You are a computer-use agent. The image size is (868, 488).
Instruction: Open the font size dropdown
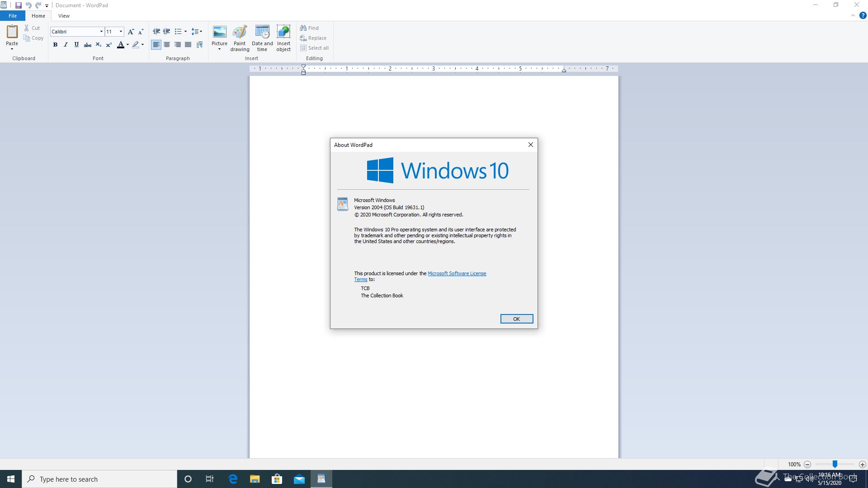click(121, 32)
